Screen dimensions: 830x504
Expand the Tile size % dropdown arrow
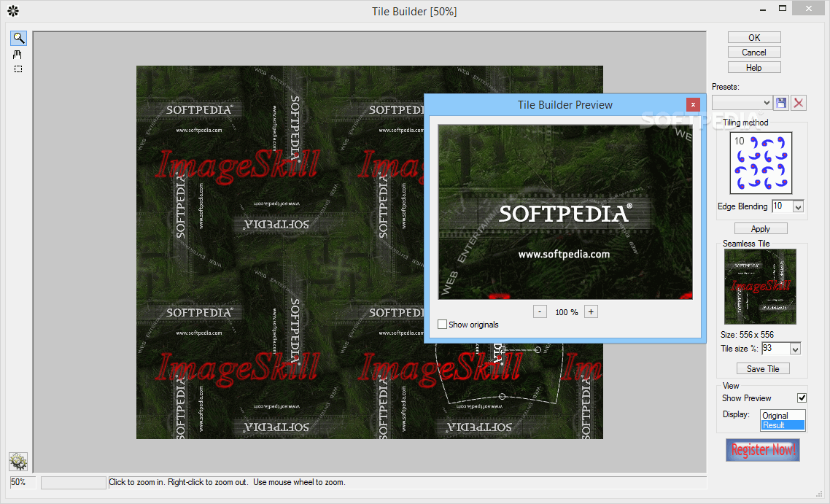(x=795, y=349)
